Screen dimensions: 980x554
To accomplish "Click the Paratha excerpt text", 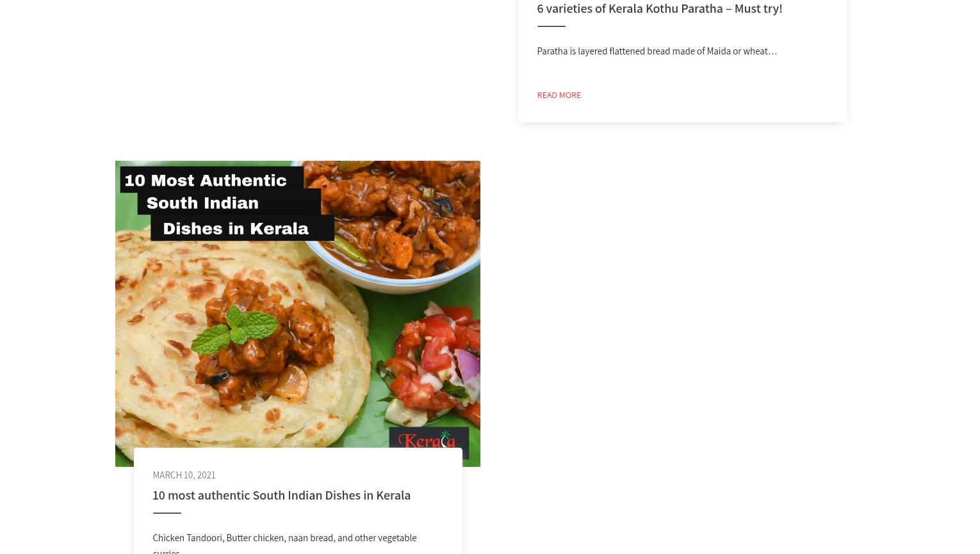I will (x=657, y=51).
